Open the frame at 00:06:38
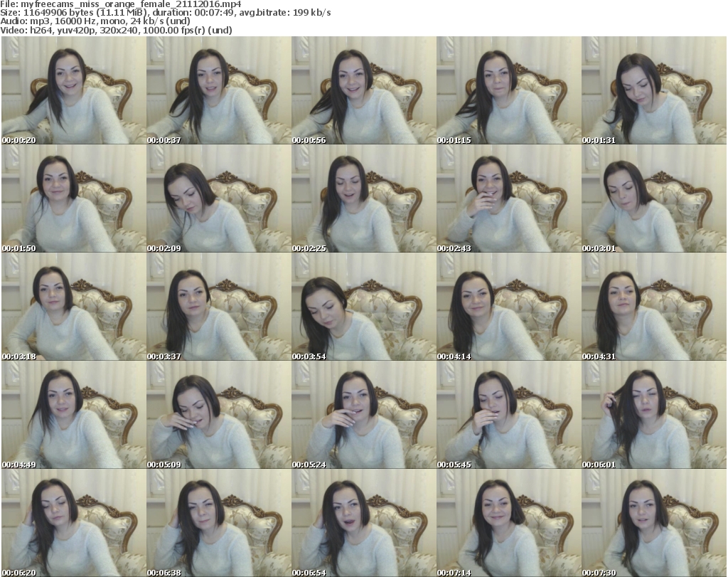 click(x=219, y=523)
